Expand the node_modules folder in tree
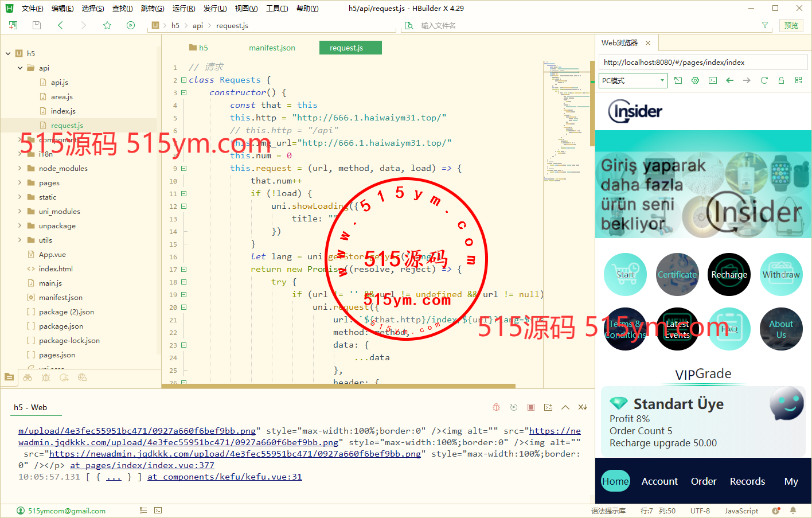This screenshot has height=518, width=812. point(20,169)
